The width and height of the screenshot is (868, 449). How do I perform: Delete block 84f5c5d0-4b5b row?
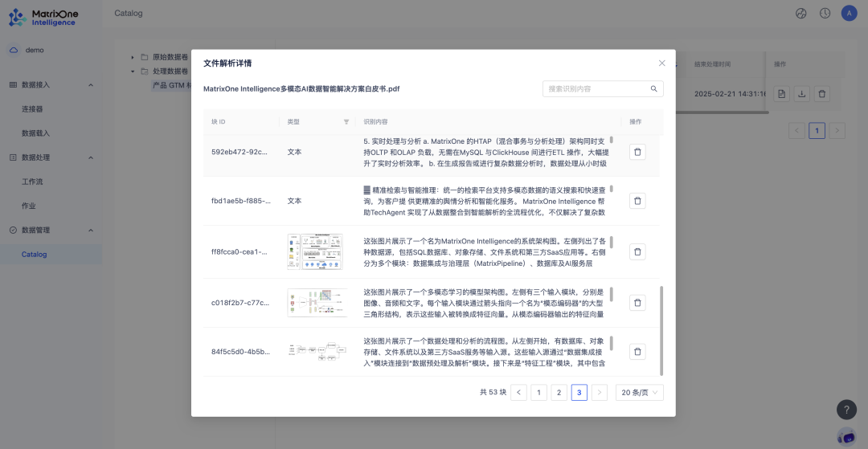point(637,351)
